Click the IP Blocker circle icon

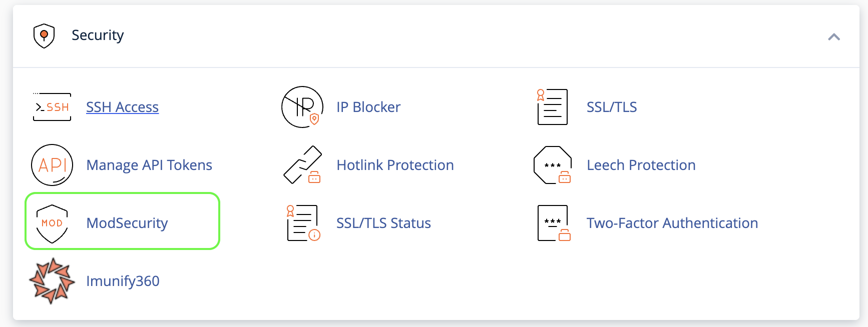tap(302, 107)
